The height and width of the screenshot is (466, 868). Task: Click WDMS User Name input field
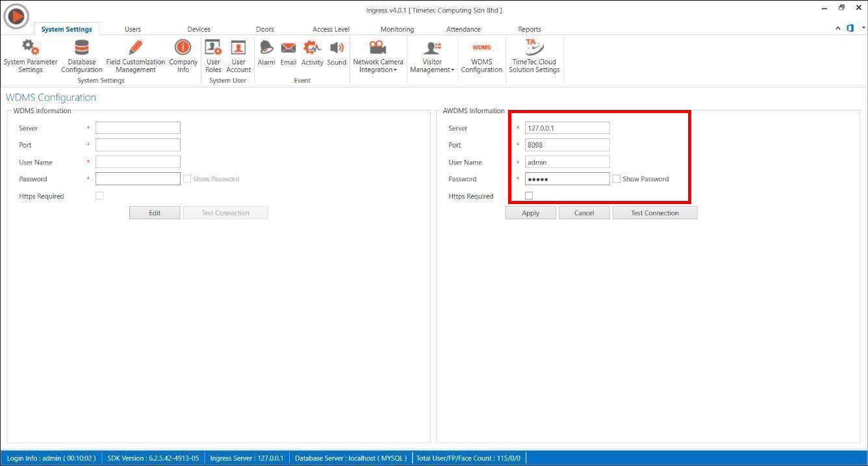pyautogui.click(x=138, y=162)
